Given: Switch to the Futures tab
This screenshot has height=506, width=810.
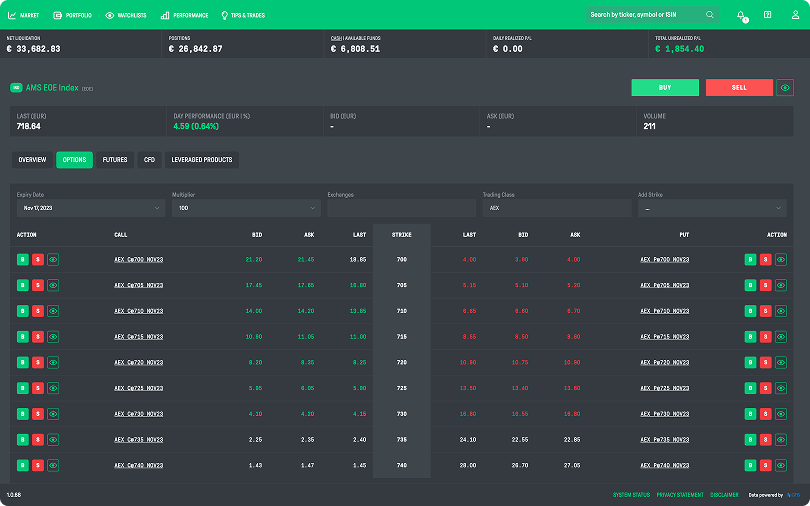Looking at the screenshot, I should pos(114,160).
